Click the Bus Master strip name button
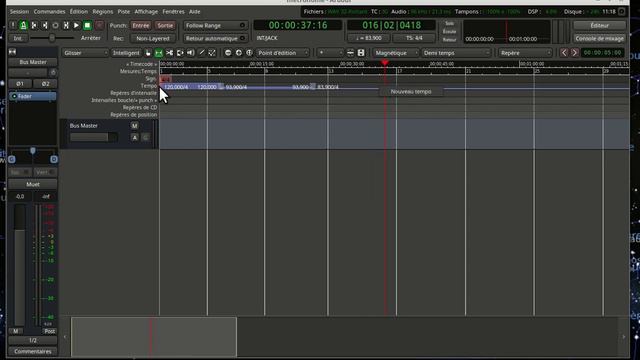Screen dimensions: 640x360 pyautogui.click(x=33, y=62)
